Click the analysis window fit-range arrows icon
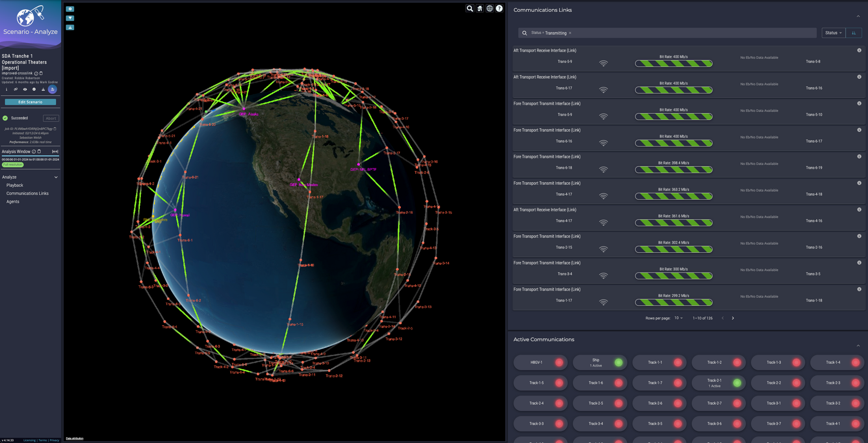 55,151
